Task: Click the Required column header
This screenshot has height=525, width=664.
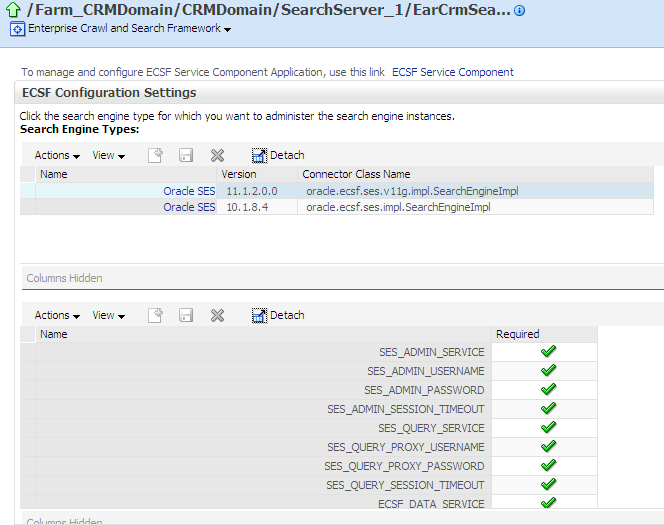Action: pos(545,334)
